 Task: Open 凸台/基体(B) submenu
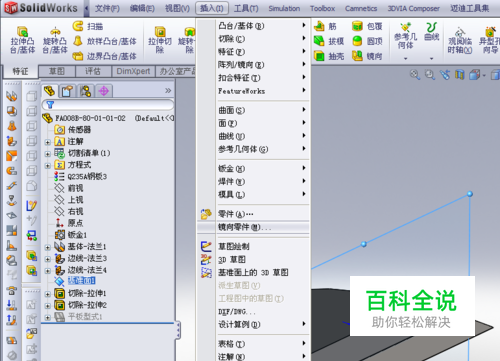coord(253,25)
